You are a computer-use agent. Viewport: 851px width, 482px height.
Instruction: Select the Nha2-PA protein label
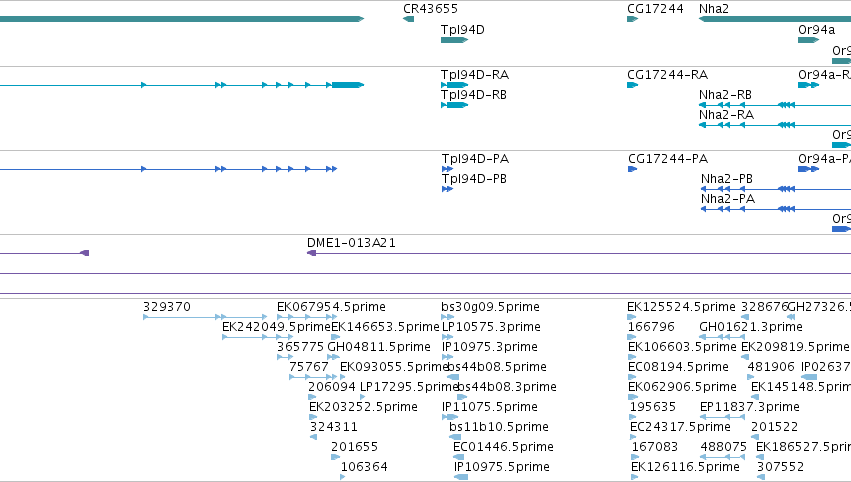[x=728, y=199]
